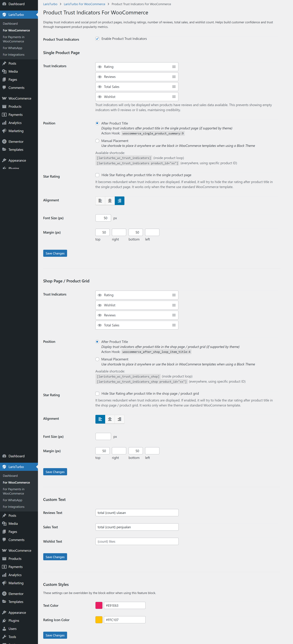Go to LarisTurbo breadcrumb link

coord(50,4)
